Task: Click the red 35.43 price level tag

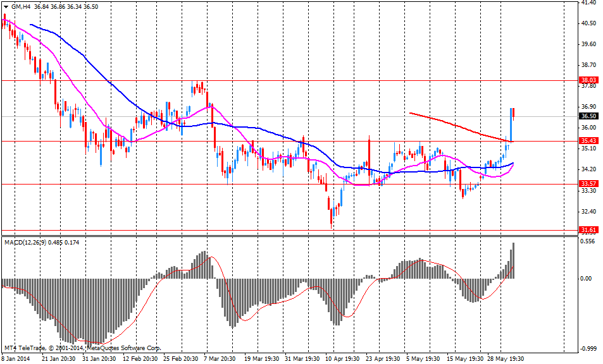Action: tap(588, 141)
